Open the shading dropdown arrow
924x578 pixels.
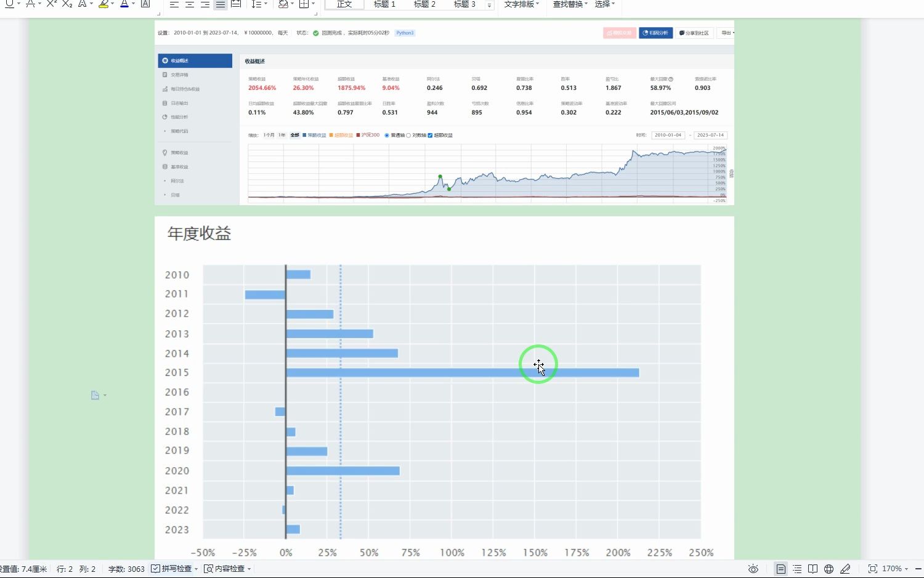click(292, 4)
